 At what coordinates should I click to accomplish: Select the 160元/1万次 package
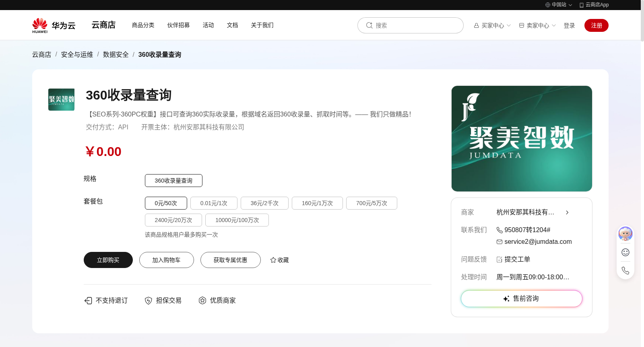tap(317, 203)
